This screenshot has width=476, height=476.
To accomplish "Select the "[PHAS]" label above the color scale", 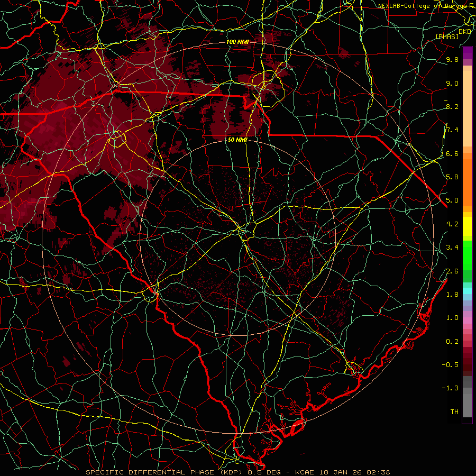I will click(447, 36).
